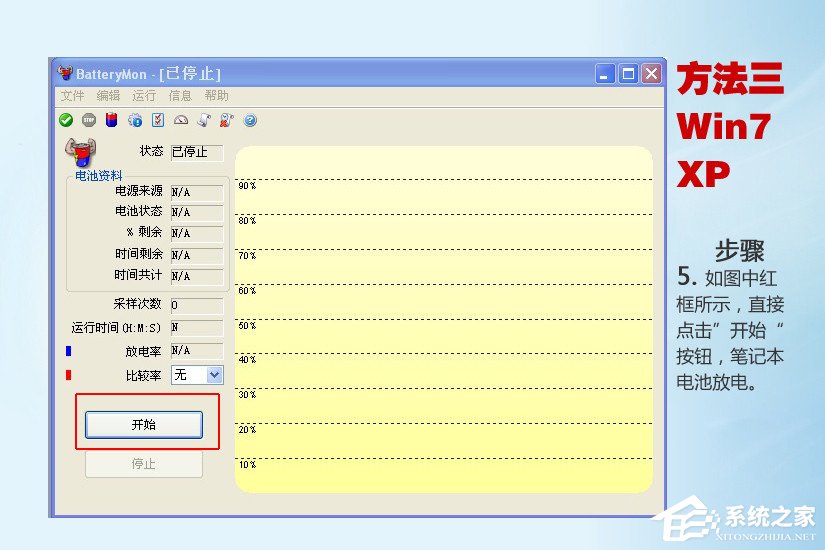This screenshot has height=550, width=825.
Task: Open the 编辑 menu
Action: [108, 96]
